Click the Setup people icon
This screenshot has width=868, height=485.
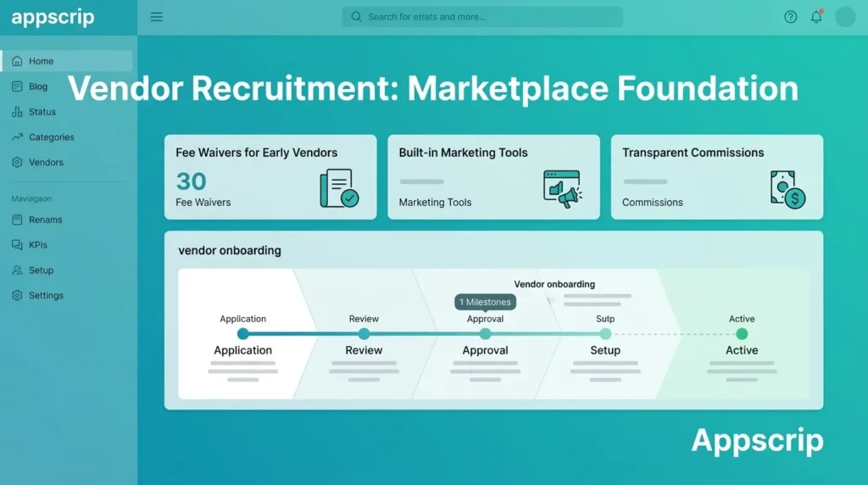[17, 270]
